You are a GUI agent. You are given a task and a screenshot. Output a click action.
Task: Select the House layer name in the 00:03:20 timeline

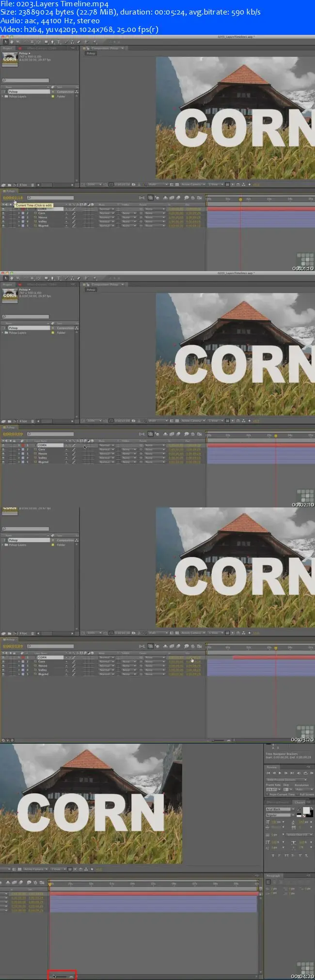click(43, 666)
